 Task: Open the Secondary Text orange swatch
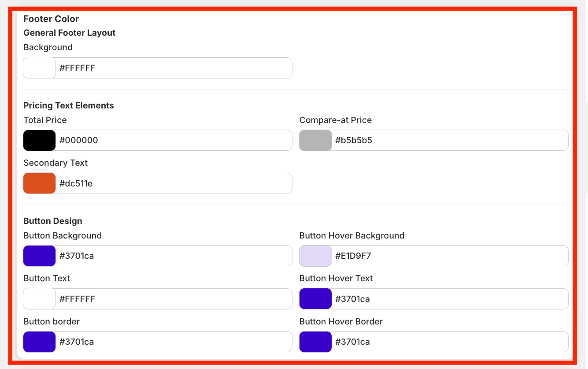[x=40, y=183]
